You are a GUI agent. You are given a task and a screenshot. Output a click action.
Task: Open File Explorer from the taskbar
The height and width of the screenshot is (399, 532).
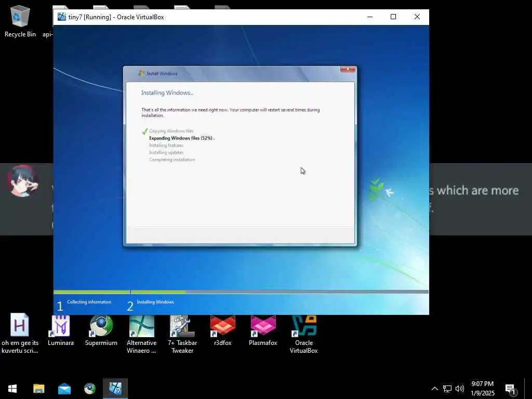tap(38, 389)
